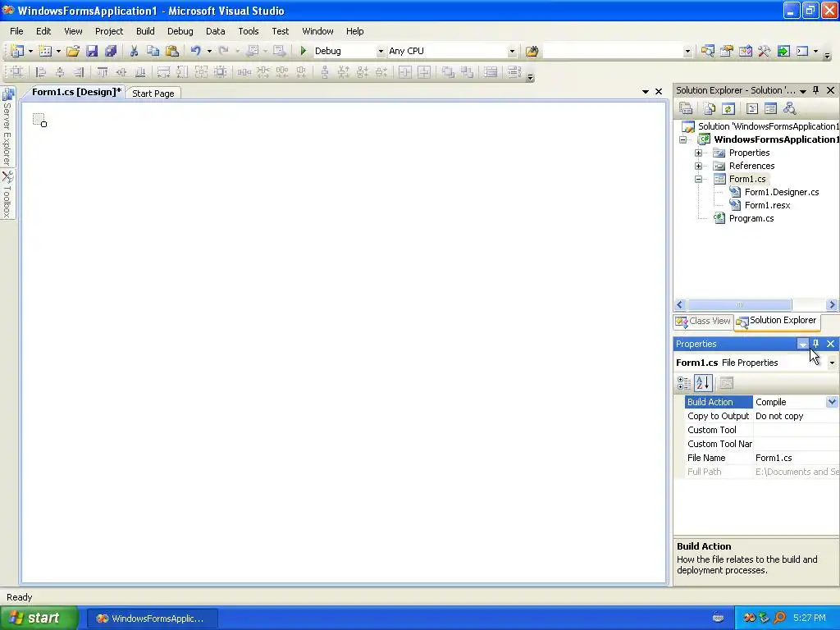Image resolution: width=840 pixels, height=630 pixels.
Task: Click Send to Back layout icon
Action: pyautogui.click(x=467, y=72)
